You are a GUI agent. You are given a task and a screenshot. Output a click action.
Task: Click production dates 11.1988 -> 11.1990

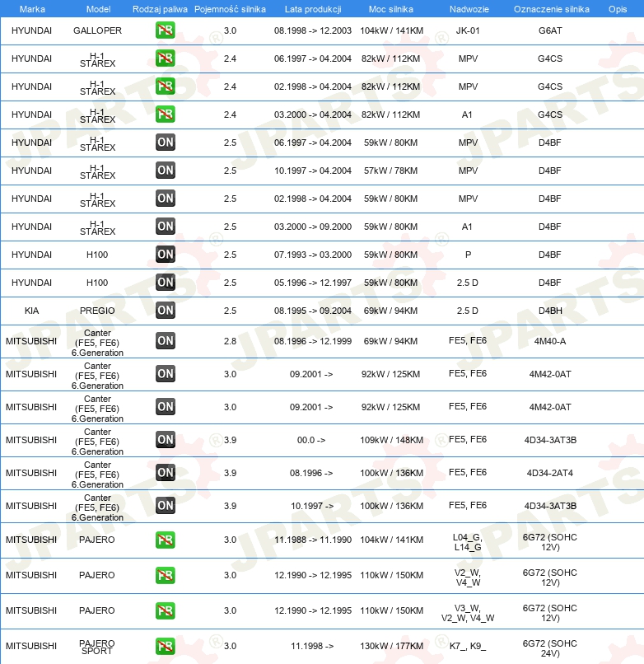pyautogui.click(x=313, y=540)
